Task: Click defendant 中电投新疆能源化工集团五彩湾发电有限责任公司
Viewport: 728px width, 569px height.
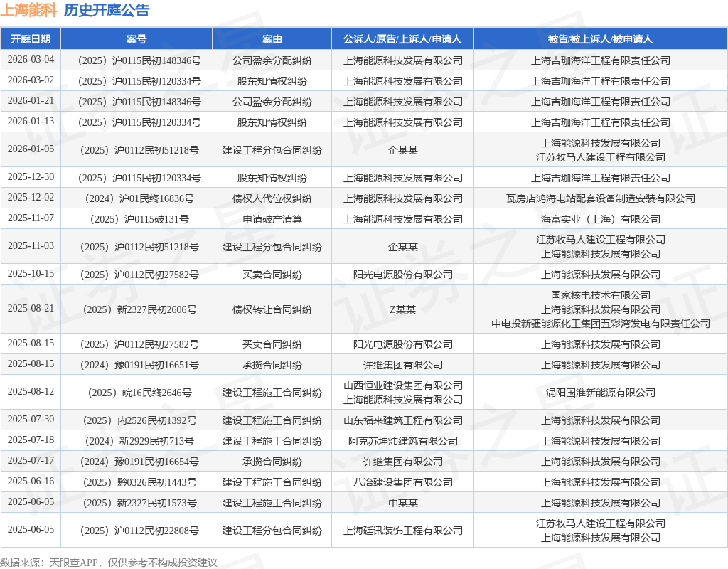Action: tap(600, 324)
